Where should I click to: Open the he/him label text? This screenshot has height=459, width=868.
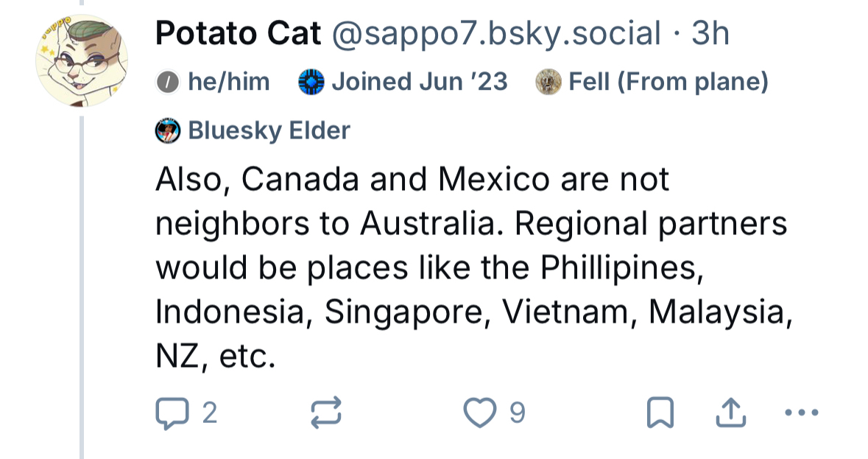[229, 82]
